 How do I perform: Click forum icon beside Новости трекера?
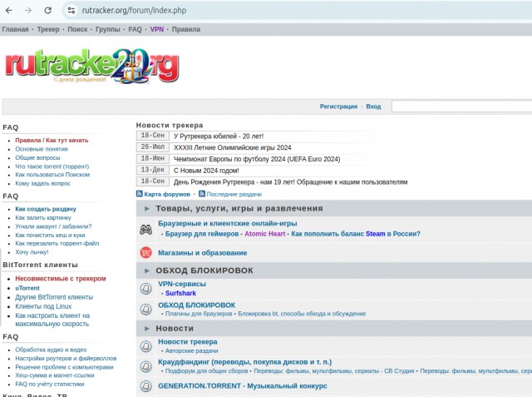146,346
